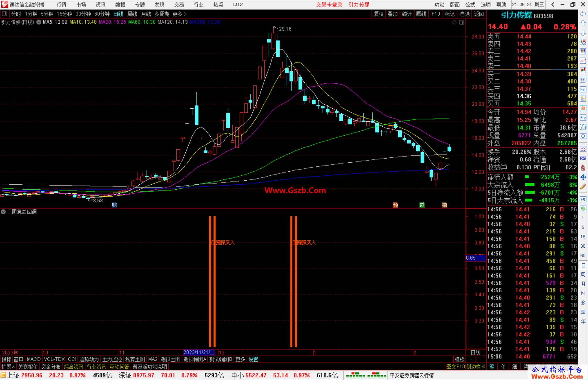Expand the 更多 period options in the toolbar
Viewport: 588px width, 380px height.
click(179, 14)
